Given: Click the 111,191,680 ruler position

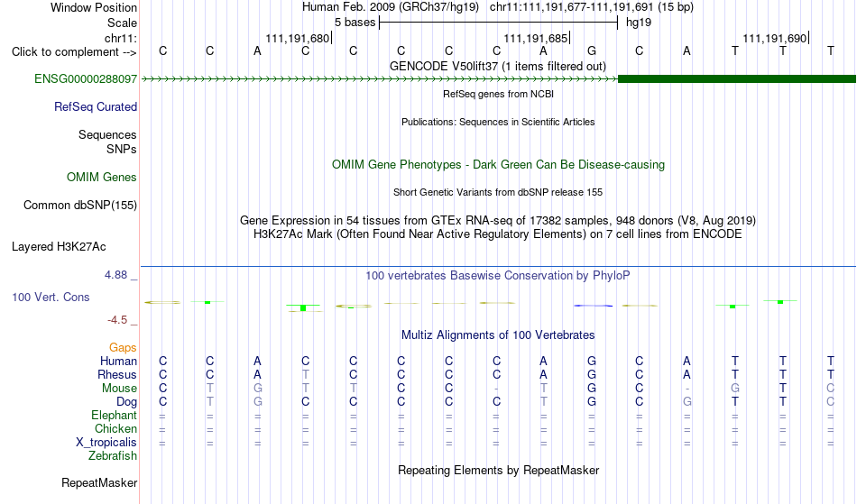Looking at the screenshot, I should click(x=298, y=38).
